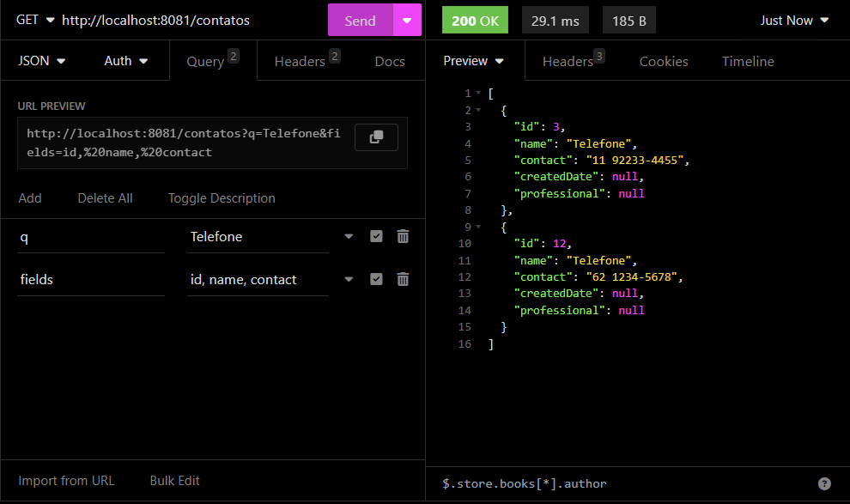Click the 185 B response size
Image resolution: width=850 pixels, height=504 pixels.
point(628,21)
